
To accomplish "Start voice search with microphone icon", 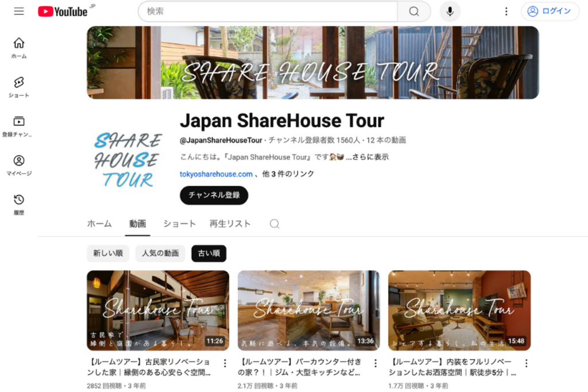I will [450, 11].
